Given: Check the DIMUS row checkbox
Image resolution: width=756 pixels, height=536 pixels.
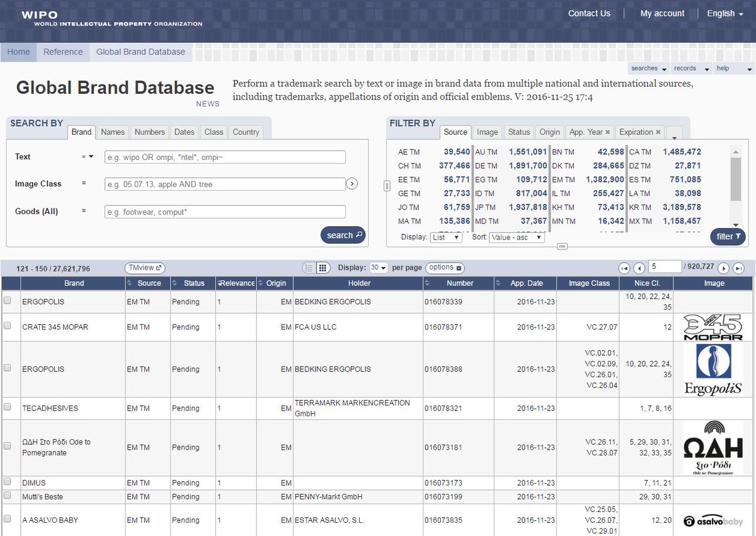Looking at the screenshot, I should (8, 482).
